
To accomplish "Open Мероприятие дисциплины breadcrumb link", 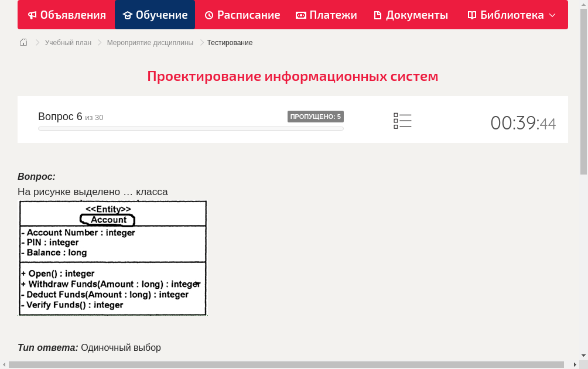I will click(x=150, y=42).
